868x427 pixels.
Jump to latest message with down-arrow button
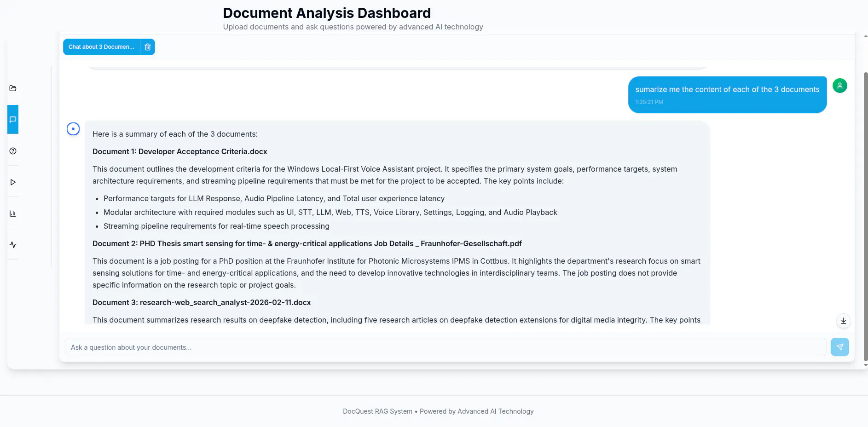tap(844, 321)
